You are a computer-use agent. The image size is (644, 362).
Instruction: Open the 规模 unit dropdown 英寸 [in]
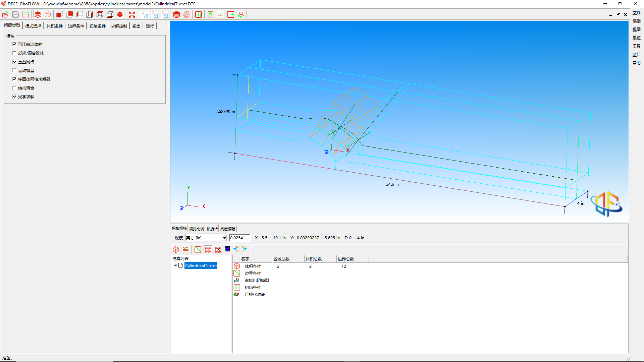[x=206, y=238]
